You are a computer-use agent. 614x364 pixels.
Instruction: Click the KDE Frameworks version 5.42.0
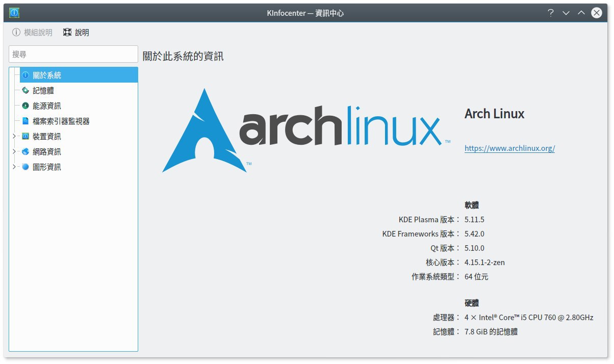point(474,234)
